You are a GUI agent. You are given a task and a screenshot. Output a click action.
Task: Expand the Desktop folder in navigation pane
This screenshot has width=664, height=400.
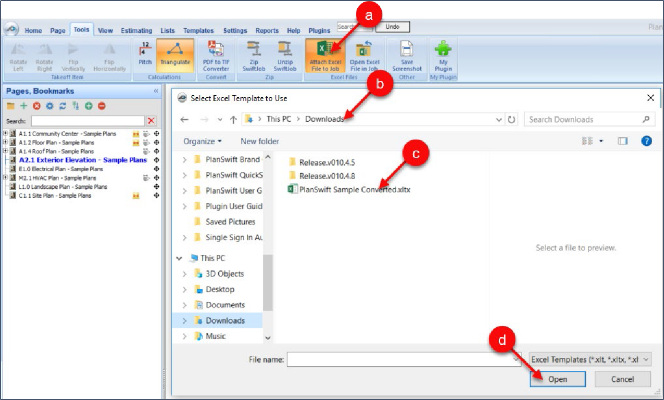pyautogui.click(x=184, y=290)
